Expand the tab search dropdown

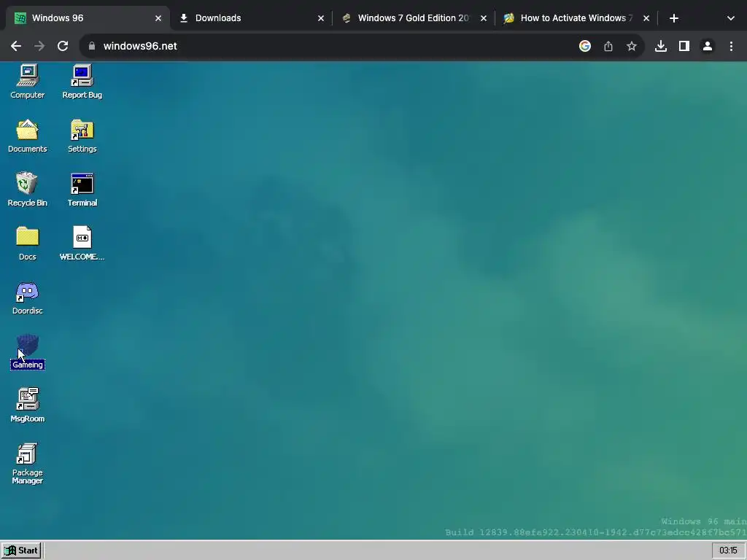point(731,18)
